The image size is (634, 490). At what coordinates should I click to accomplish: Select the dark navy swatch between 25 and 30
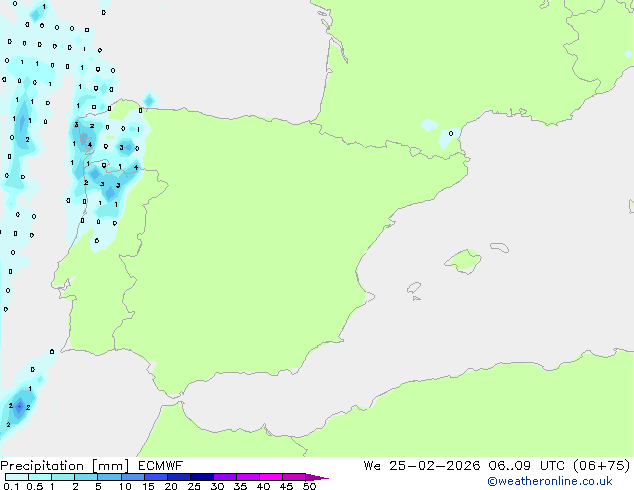pos(203,478)
